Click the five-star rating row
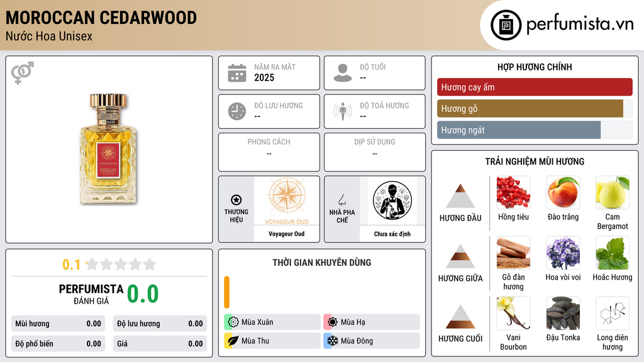 pyautogui.click(x=121, y=265)
